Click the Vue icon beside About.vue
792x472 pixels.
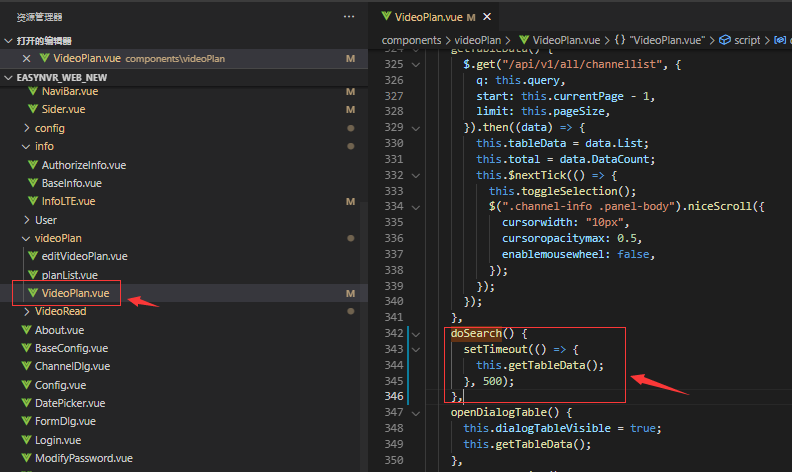[26, 330]
